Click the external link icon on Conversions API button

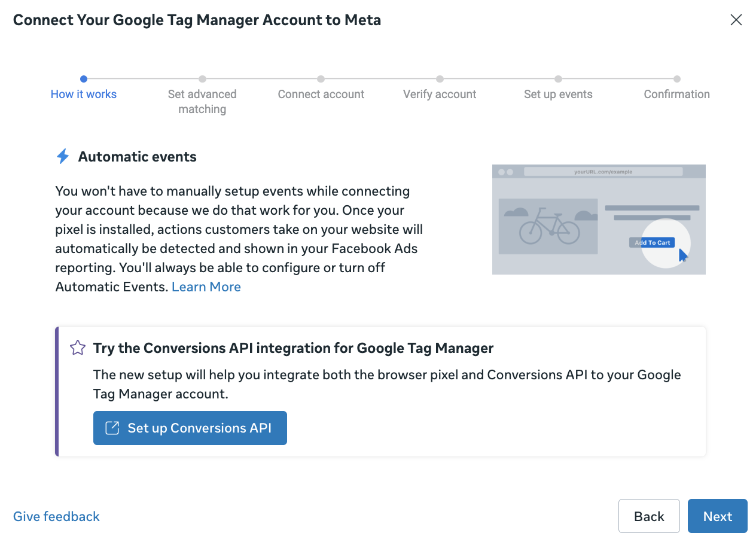[x=112, y=428]
